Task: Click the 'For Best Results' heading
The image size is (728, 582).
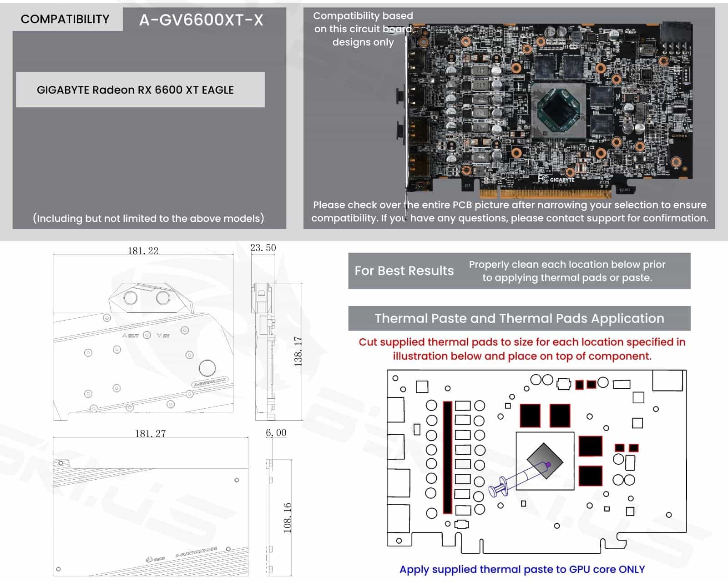Action: [x=404, y=271]
